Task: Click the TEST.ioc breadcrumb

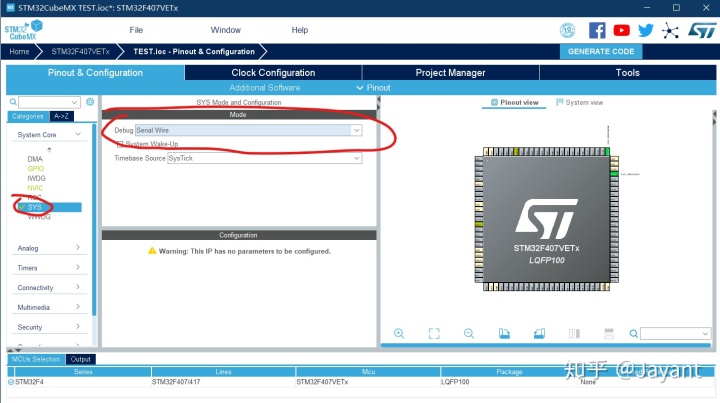Action: 194,51
